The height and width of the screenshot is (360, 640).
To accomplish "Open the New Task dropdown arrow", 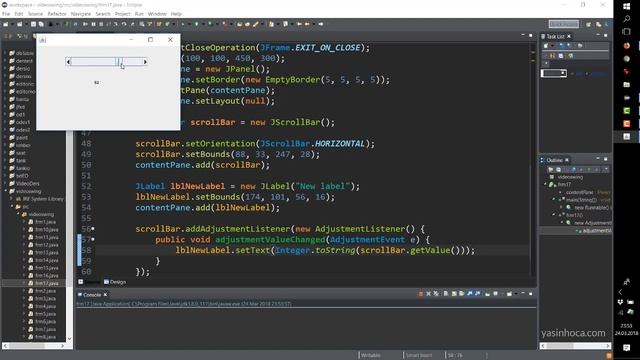I will tap(552, 45).
